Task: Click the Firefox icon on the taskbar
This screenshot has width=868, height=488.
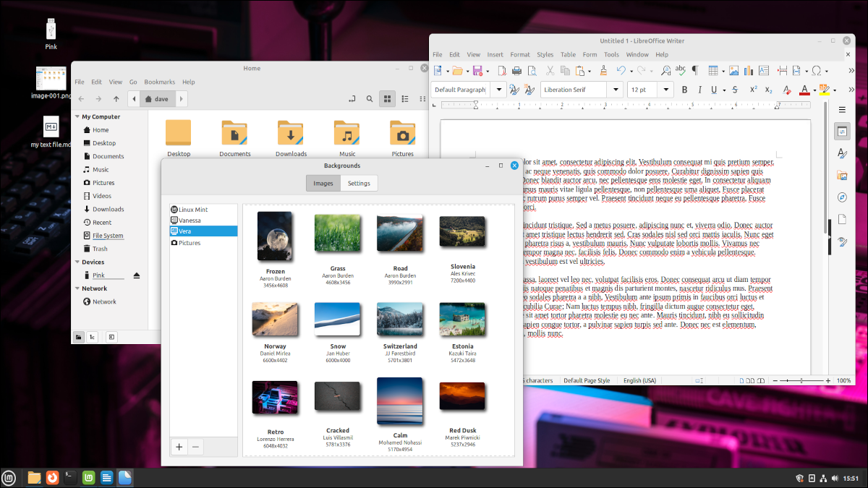Action: coord(52,477)
